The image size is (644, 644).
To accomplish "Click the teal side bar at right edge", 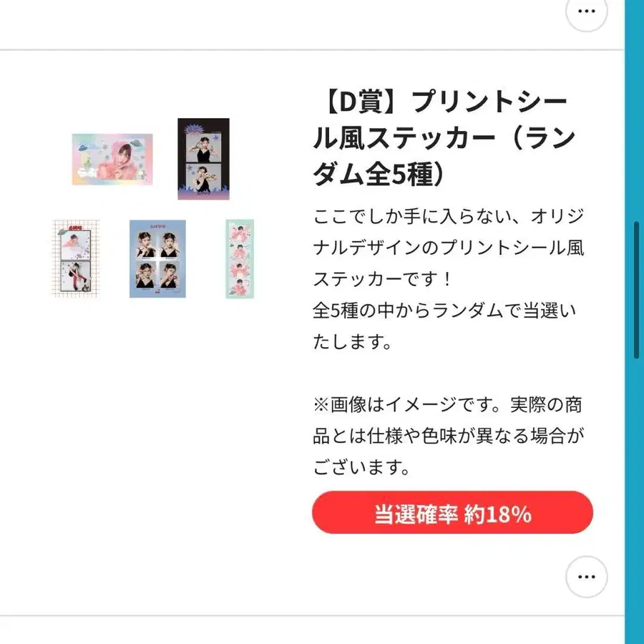I will 635,322.
